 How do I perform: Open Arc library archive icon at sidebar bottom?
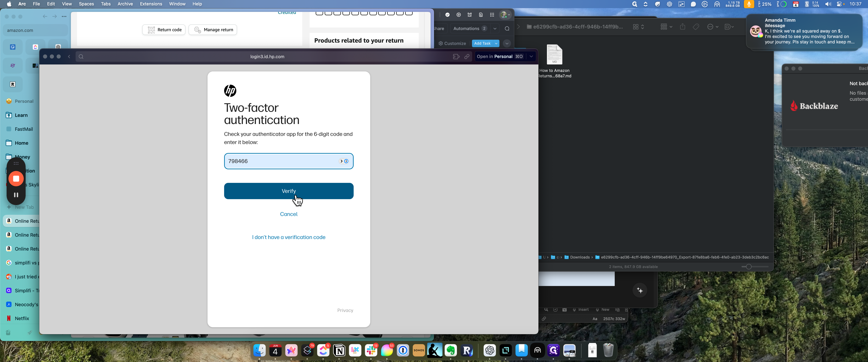(x=8, y=333)
